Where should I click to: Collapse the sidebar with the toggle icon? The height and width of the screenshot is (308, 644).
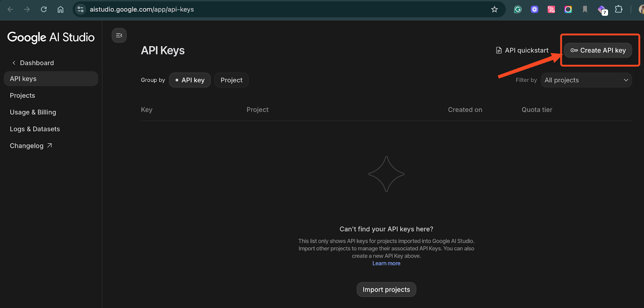click(x=119, y=35)
